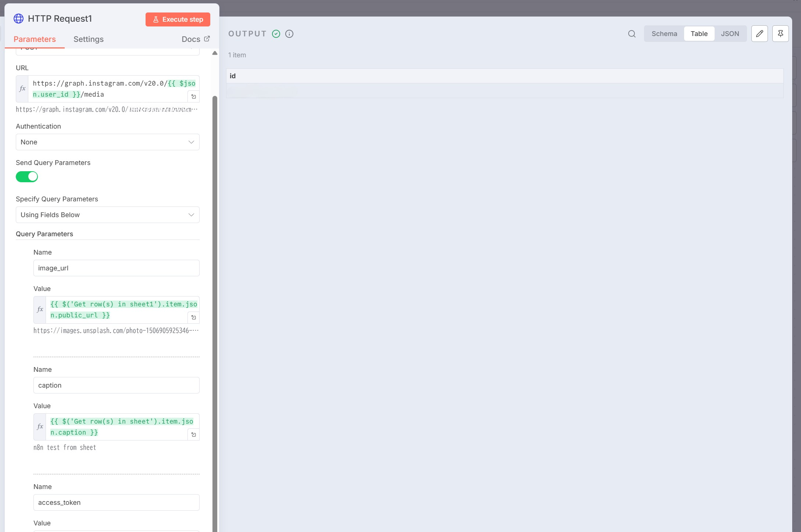Click the pencil edit output icon
This screenshot has height=532, width=801.
(759, 34)
